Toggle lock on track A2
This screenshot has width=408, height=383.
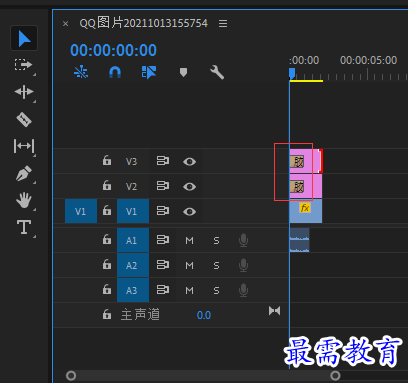pos(107,265)
